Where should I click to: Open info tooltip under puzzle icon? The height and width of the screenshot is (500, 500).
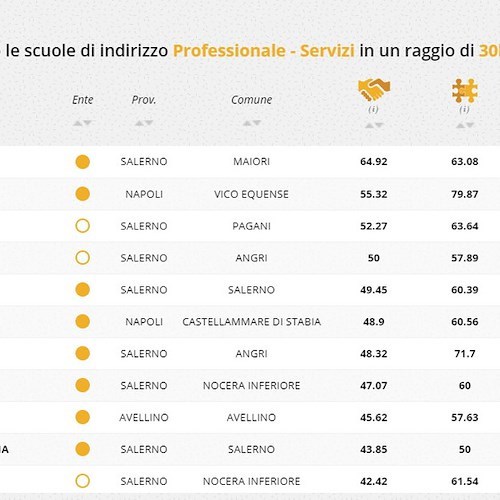464,109
